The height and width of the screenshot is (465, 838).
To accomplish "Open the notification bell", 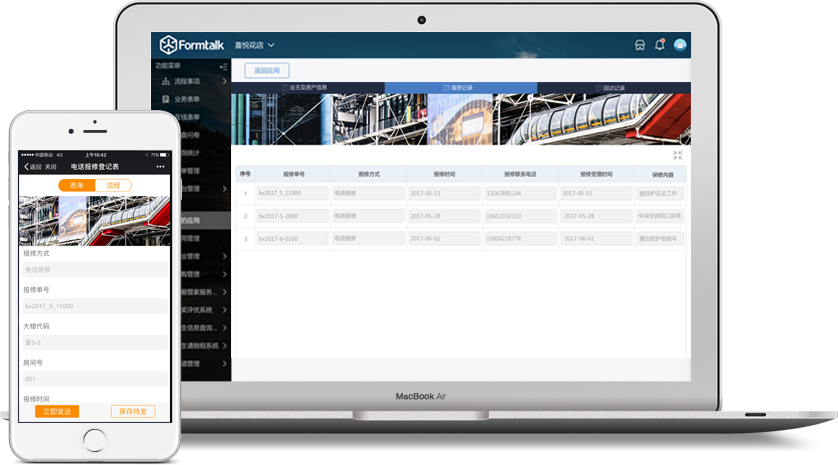I will coord(660,44).
